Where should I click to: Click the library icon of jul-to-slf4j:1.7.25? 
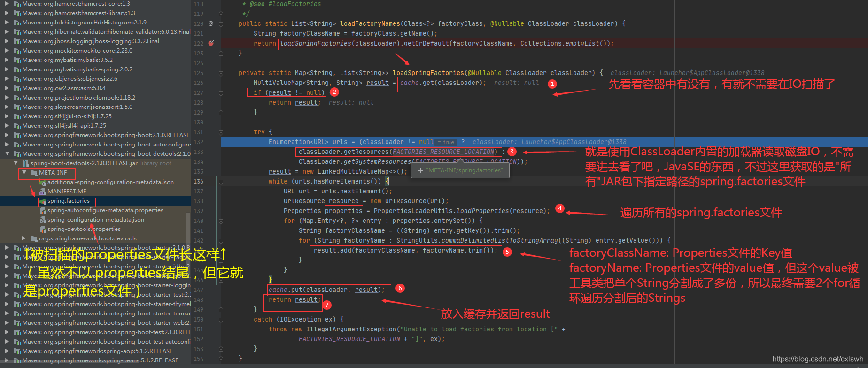tap(17, 116)
